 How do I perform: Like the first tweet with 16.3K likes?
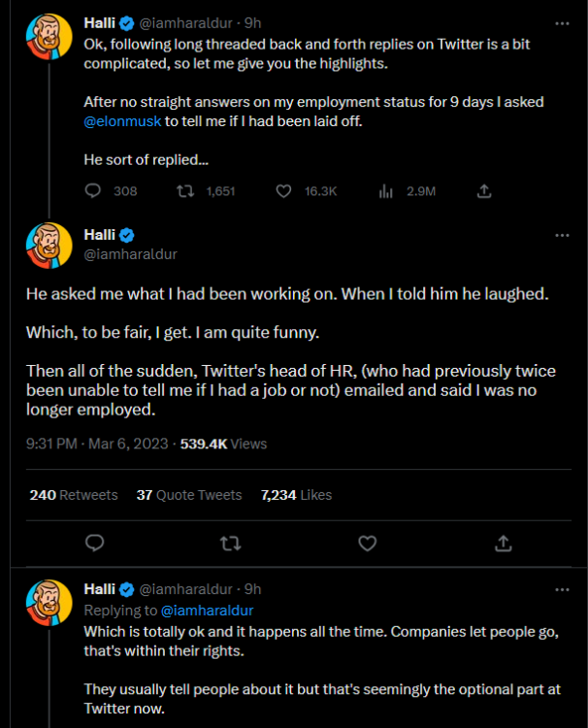coord(285,191)
